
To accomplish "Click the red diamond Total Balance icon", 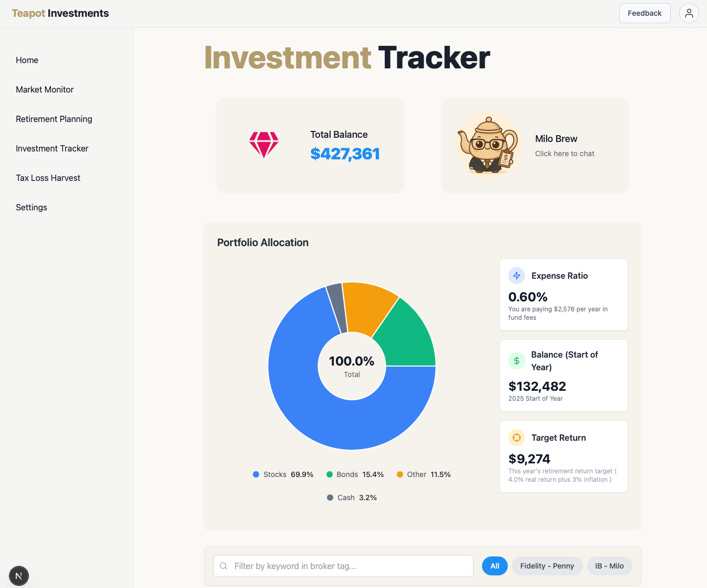I will coord(264,145).
